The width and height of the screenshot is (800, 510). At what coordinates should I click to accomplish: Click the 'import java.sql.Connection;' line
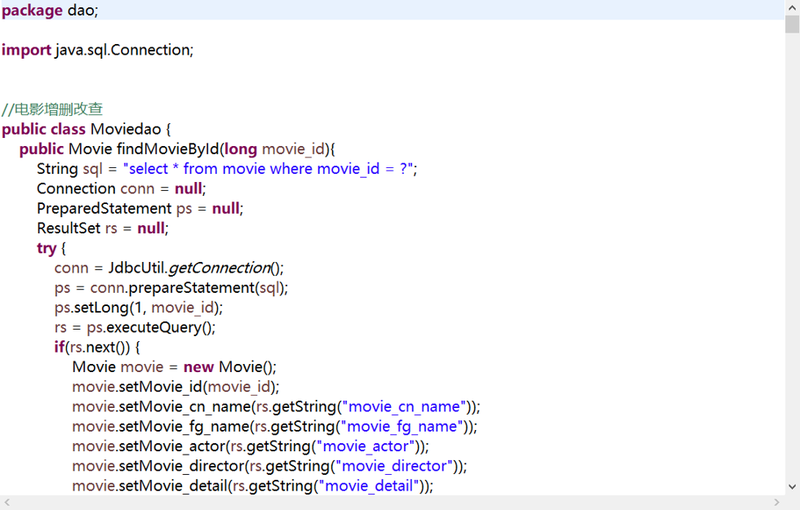(97, 50)
